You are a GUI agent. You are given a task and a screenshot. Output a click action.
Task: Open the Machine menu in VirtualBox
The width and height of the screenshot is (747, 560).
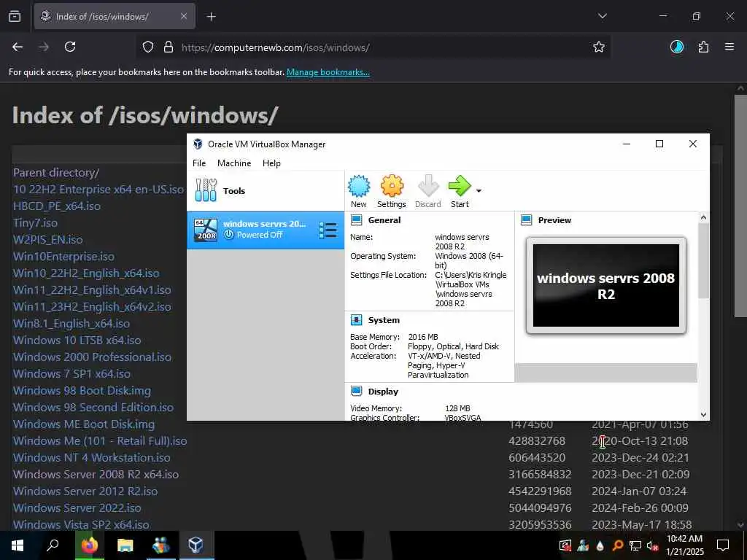(234, 163)
